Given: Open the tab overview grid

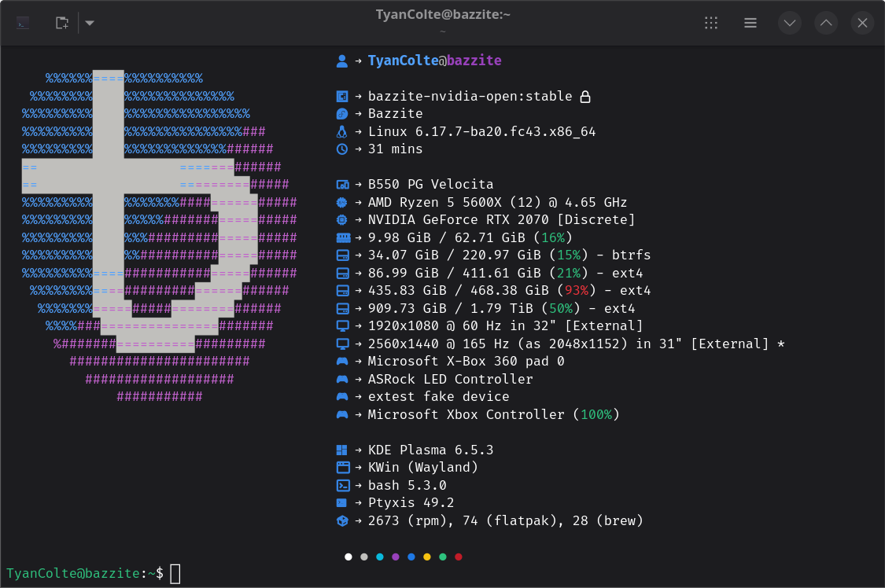Looking at the screenshot, I should [x=711, y=23].
